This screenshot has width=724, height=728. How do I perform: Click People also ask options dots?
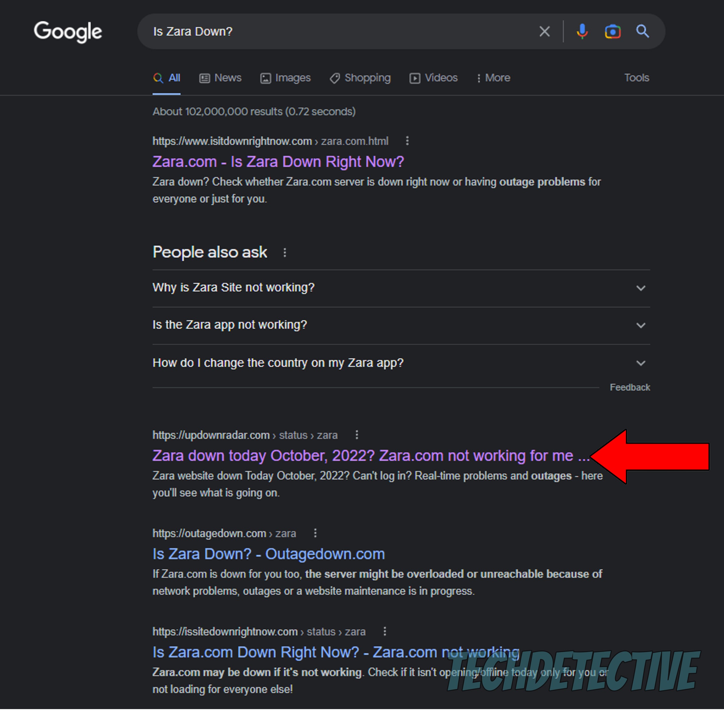(x=285, y=252)
